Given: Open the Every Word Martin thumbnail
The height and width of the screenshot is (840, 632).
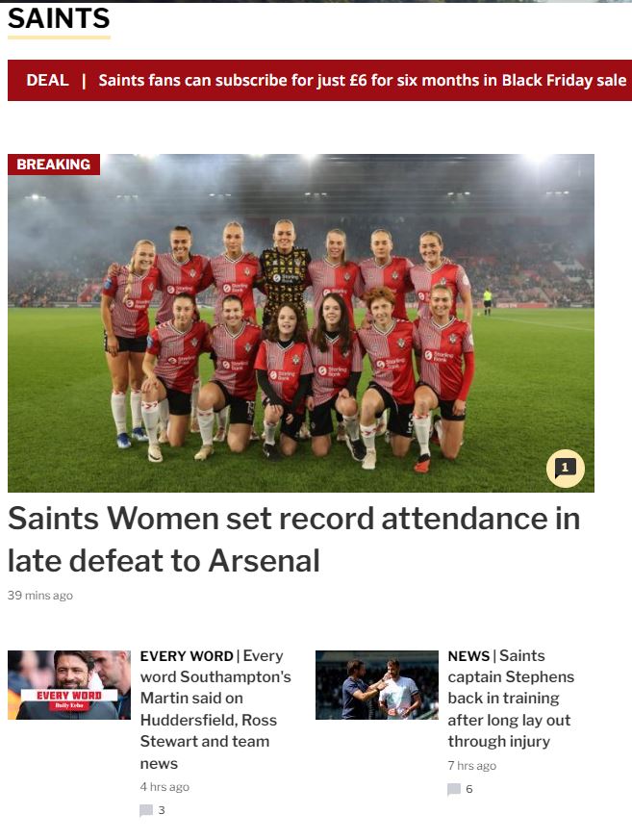Looking at the screenshot, I should click(69, 685).
